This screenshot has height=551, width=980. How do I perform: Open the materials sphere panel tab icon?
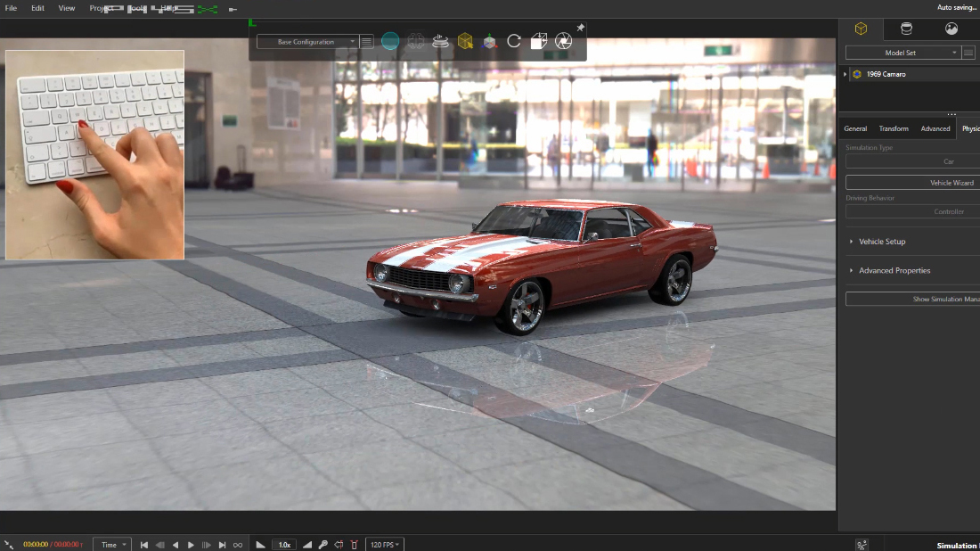951,29
